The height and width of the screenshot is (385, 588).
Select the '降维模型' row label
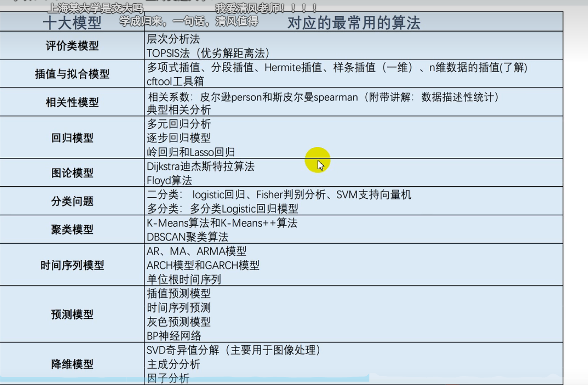point(72,364)
